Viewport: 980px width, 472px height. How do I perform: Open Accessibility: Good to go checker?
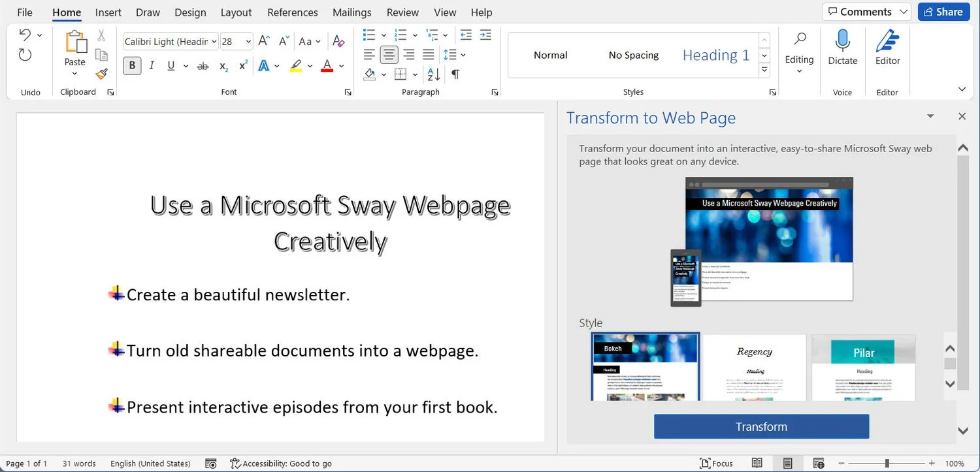(281, 464)
